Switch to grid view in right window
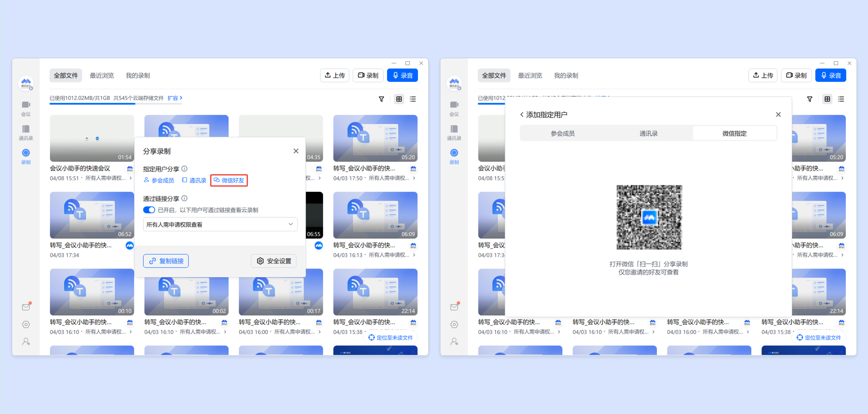868x414 pixels. pos(827,99)
